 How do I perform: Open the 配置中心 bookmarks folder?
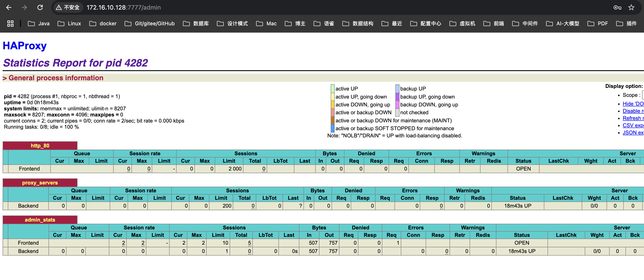426,24
